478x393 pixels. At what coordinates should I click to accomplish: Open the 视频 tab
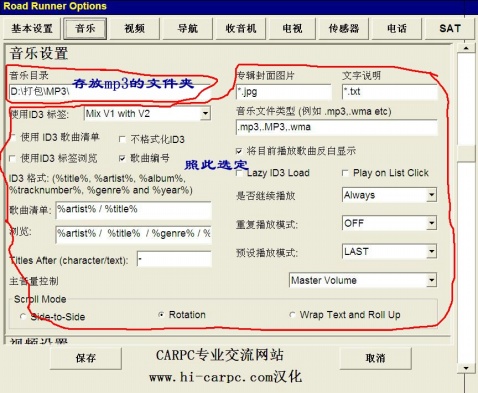pyautogui.click(x=135, y=28)
